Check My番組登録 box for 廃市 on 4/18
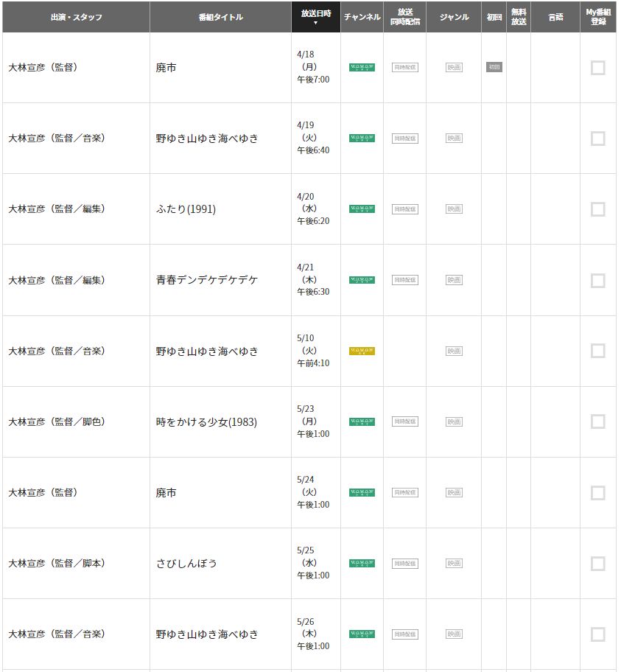621x672 pixels. point(597,68)
